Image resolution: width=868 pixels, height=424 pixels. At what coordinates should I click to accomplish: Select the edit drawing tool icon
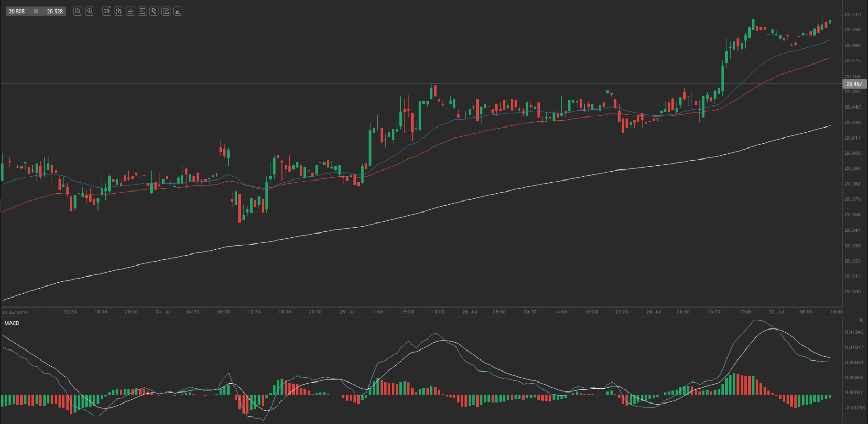(166, 11)
